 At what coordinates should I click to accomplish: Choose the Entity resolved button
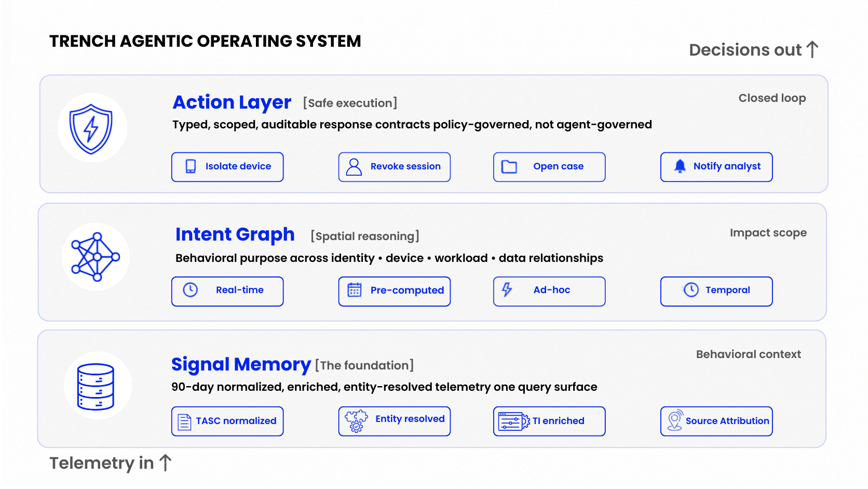395,421
